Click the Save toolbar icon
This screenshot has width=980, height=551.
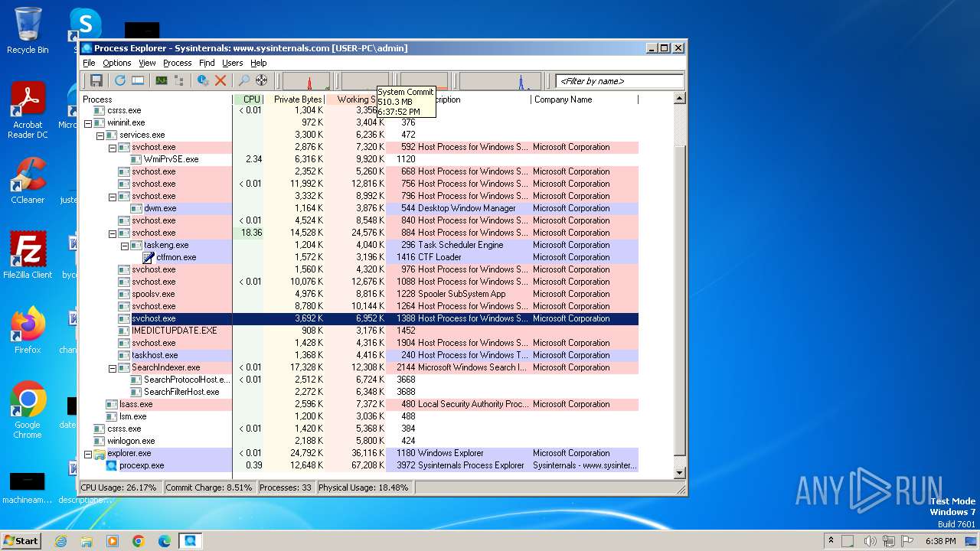96,80
